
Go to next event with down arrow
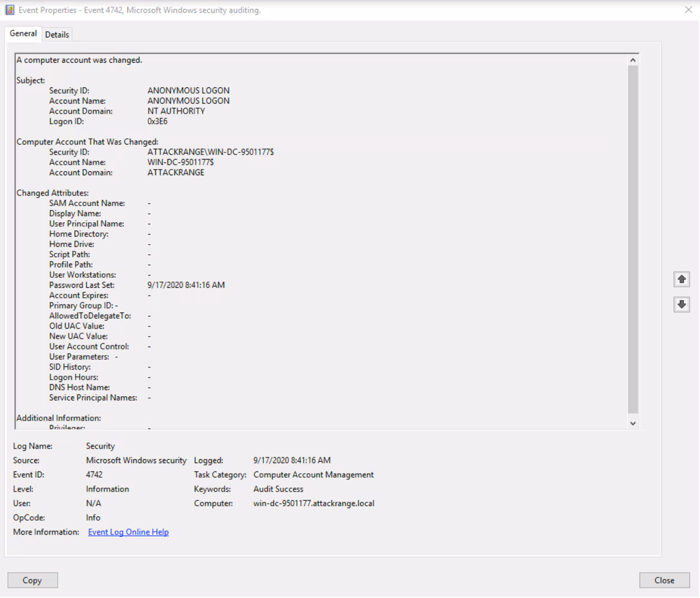pos(682,305)
